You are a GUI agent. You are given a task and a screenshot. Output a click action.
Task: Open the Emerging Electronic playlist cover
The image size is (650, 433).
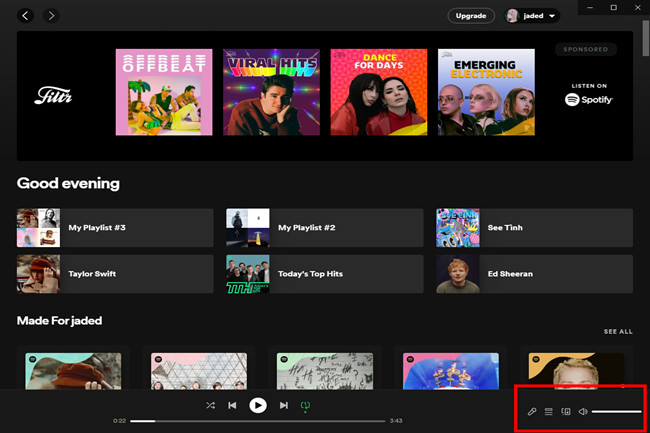[x=486, y=92]
